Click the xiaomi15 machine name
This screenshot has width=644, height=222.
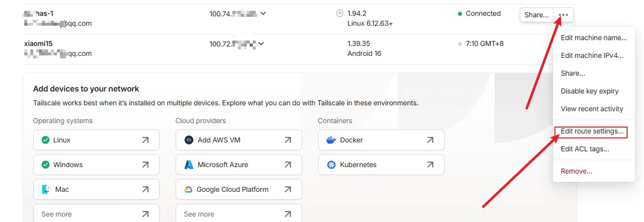38,44
